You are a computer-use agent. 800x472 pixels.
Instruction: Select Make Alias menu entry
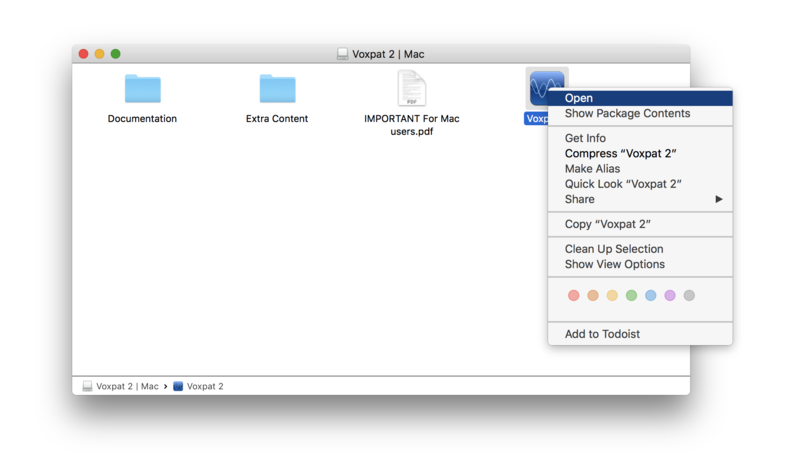[x=640, y=169]
